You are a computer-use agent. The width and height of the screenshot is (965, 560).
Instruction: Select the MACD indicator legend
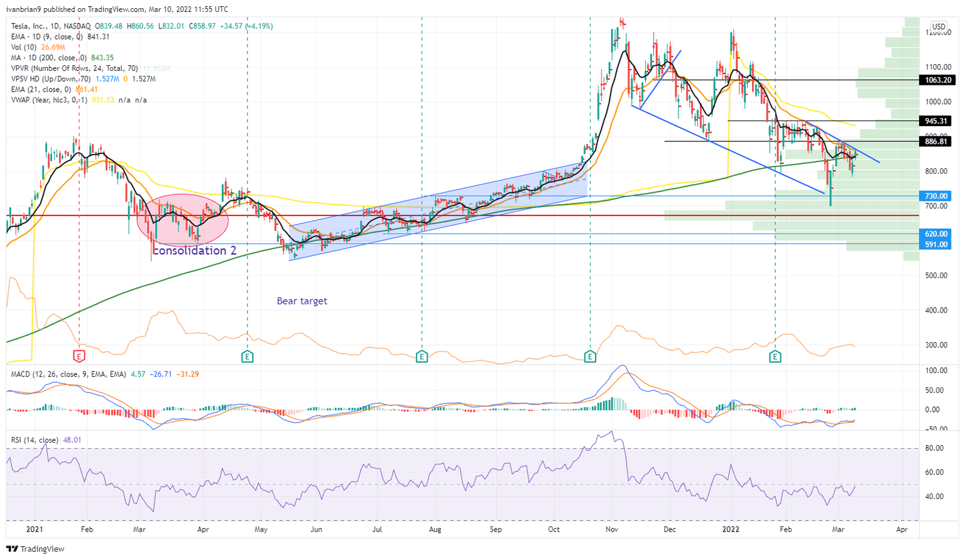pos(105,374)
